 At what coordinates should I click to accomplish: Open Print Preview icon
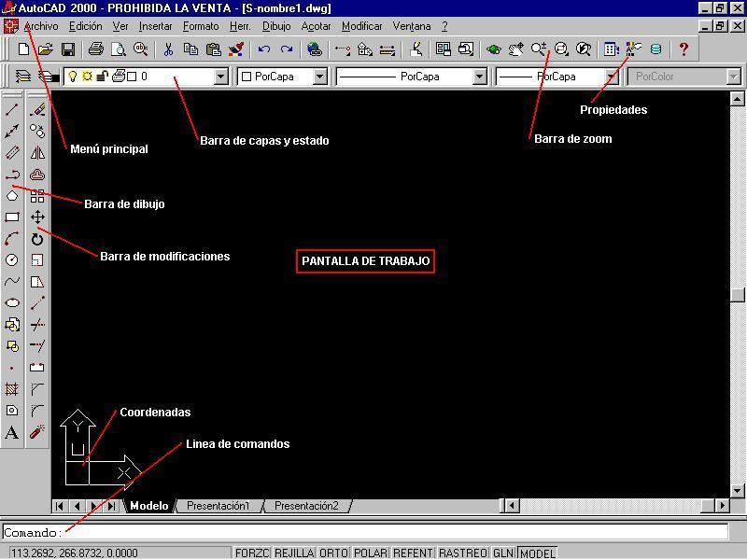[x=119, y=49]
